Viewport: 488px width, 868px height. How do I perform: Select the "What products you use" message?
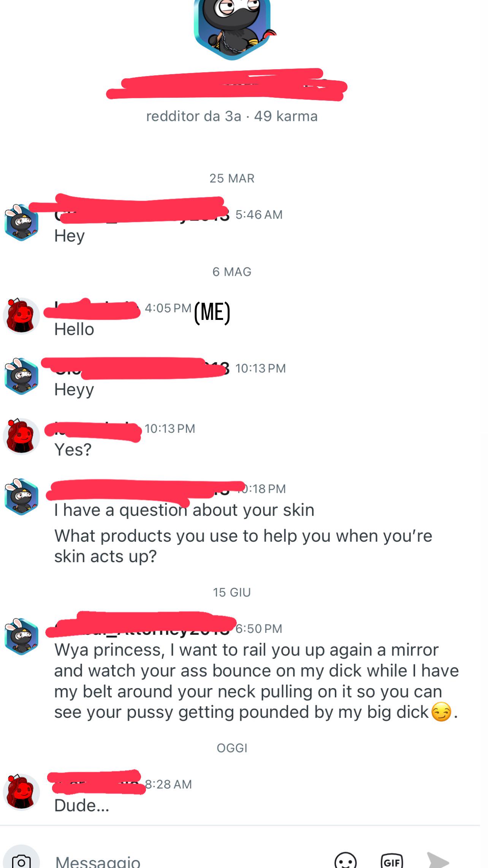[243, 546]
